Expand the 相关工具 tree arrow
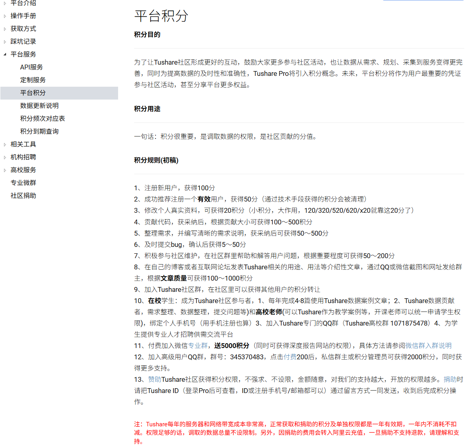 [x=5, y=145]
